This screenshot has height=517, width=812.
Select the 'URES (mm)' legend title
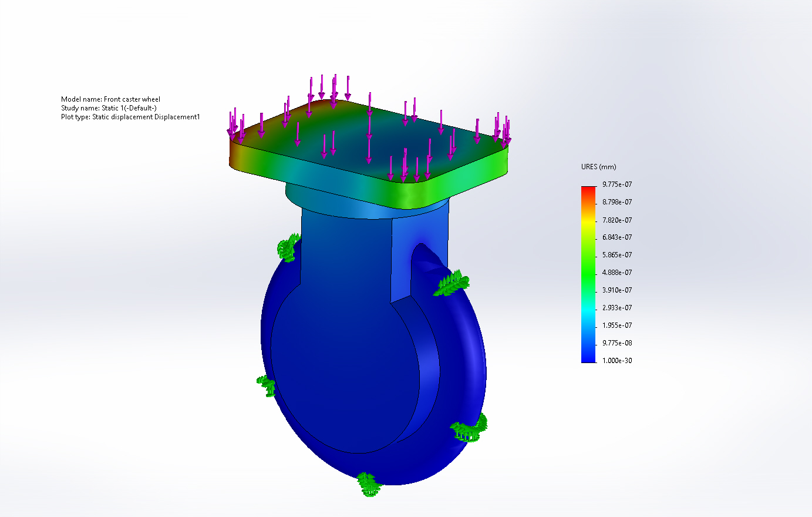point(599,167)
